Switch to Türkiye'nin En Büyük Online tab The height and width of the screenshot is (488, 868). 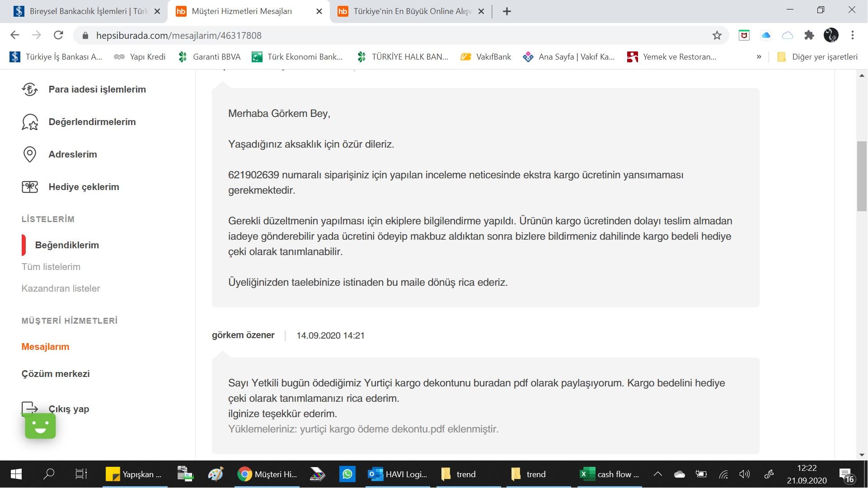click(405, 11)
